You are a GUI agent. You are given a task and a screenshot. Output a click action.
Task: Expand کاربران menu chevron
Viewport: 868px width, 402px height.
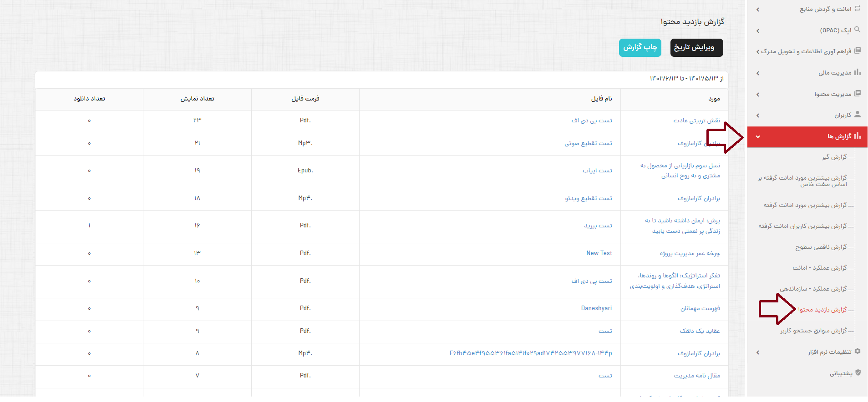[x=758, y=116]
